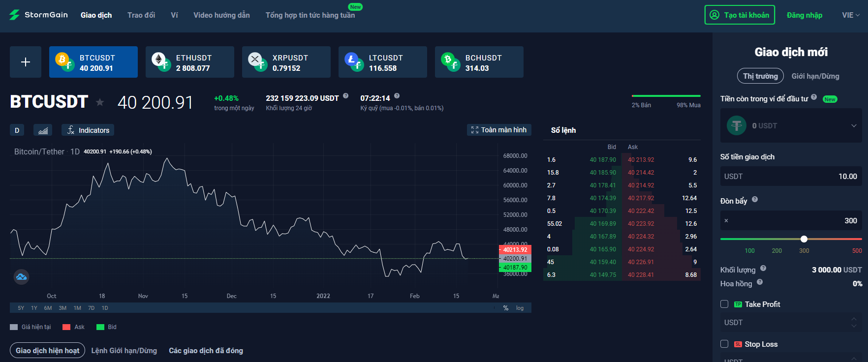Screen dimensions: 868x362
Task: Show help for Hoa hồng
Action: point(760,282)
